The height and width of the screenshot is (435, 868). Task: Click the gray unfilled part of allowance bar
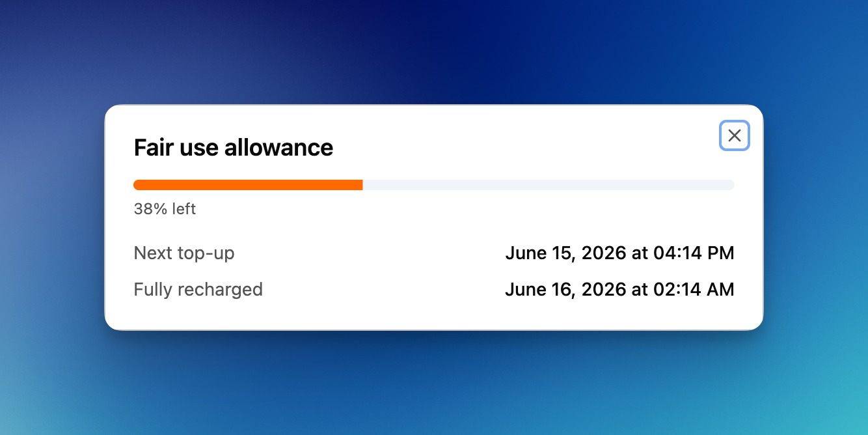[x=549, y=185]
